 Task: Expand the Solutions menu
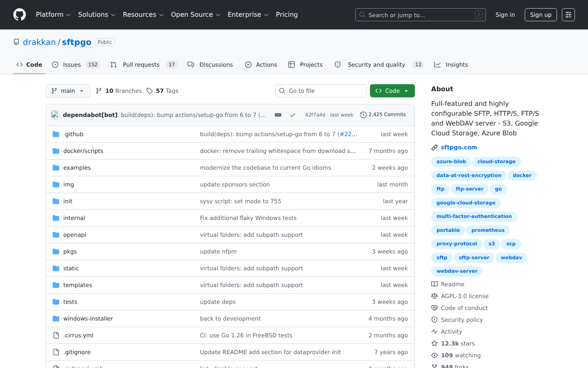[x=97, y=15]
